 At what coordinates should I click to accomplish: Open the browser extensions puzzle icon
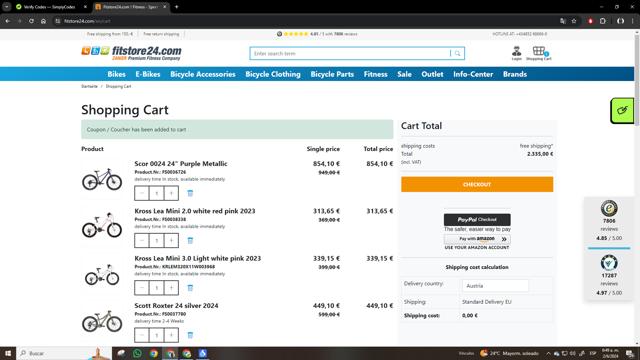click(x=603, y=21)
